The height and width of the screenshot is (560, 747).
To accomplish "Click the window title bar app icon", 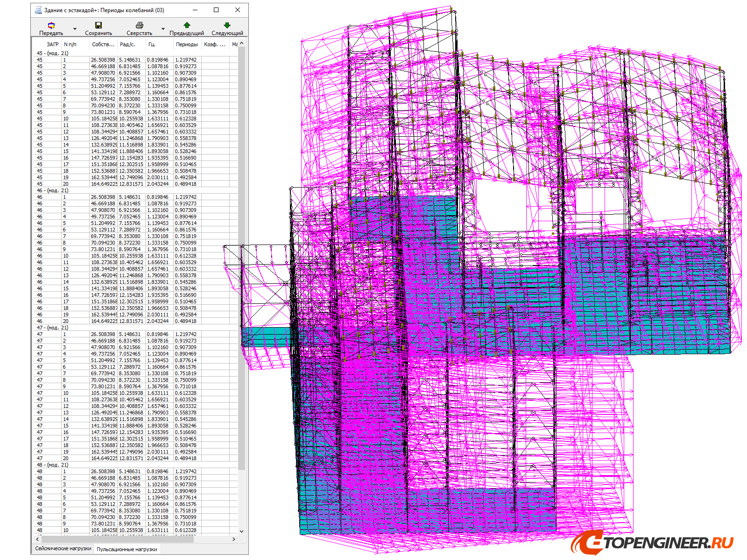I will 38,10.
